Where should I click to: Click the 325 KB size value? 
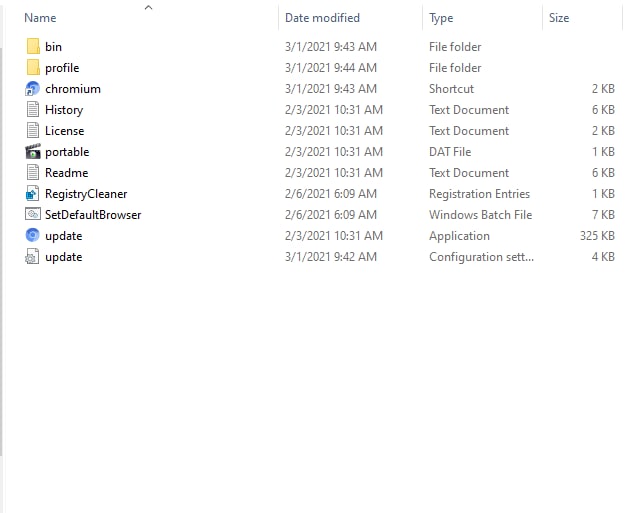point(597,235)
